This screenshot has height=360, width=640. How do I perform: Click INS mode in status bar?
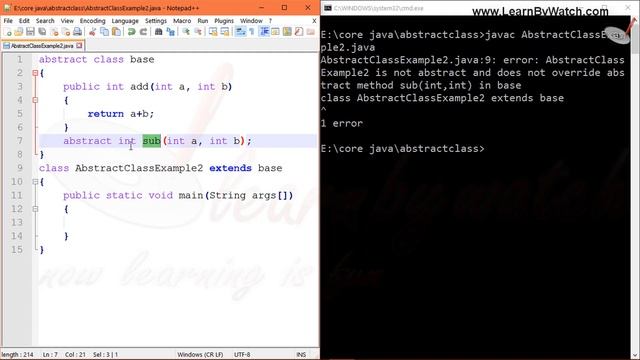point(301,355)
